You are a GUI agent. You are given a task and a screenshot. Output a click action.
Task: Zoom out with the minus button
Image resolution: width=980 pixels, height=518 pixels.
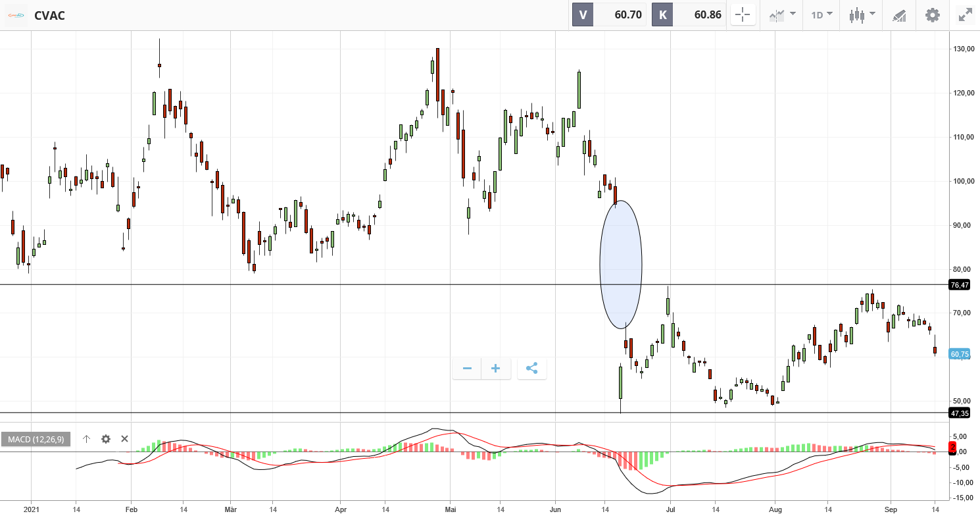point(467,368)
